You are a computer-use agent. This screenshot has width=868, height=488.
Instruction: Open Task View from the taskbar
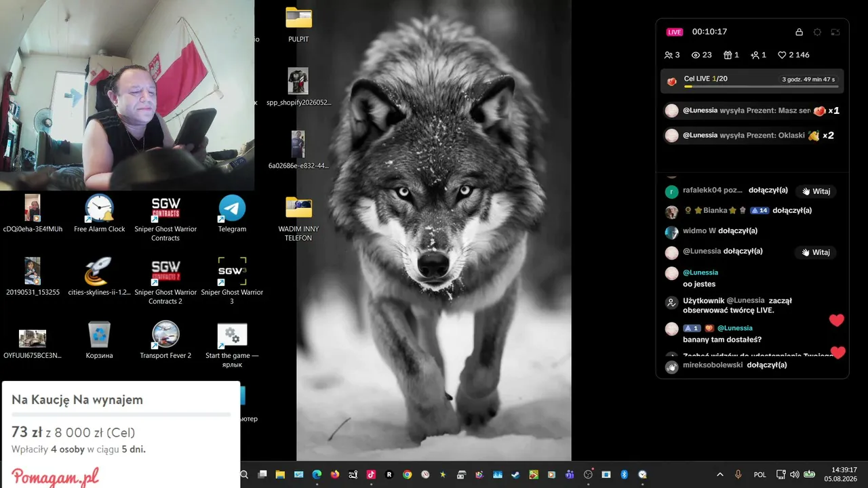click(x=262, y=474)
